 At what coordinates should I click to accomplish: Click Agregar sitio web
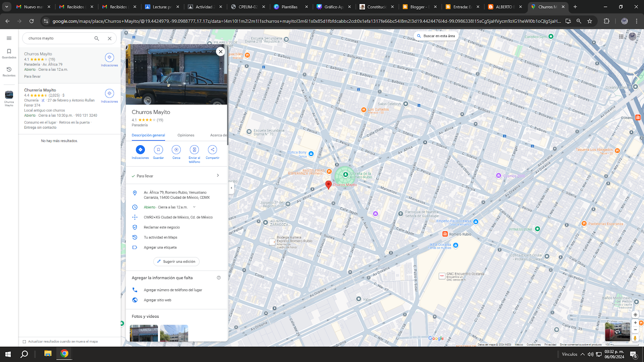click(177, 300)
